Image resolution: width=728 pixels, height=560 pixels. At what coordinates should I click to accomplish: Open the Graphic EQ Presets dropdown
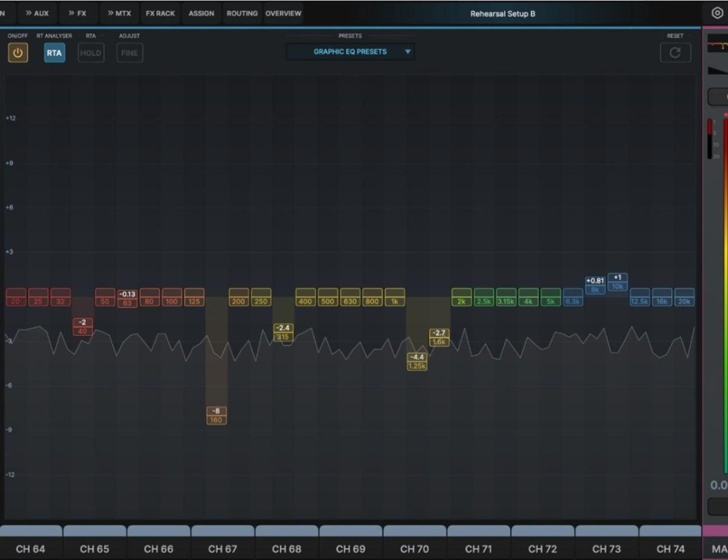[350, 52]
